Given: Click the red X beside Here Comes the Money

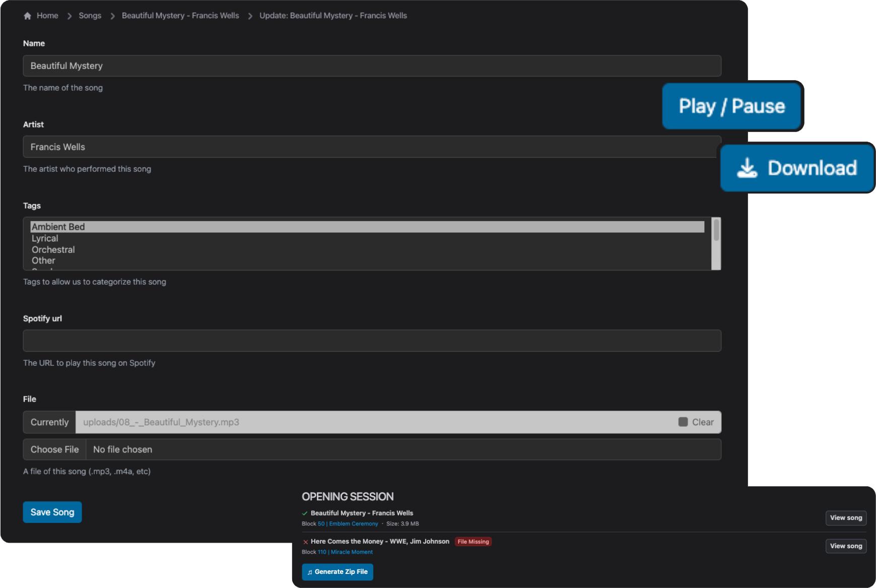Looking at the screenshot, I should [x=305, y=542].
